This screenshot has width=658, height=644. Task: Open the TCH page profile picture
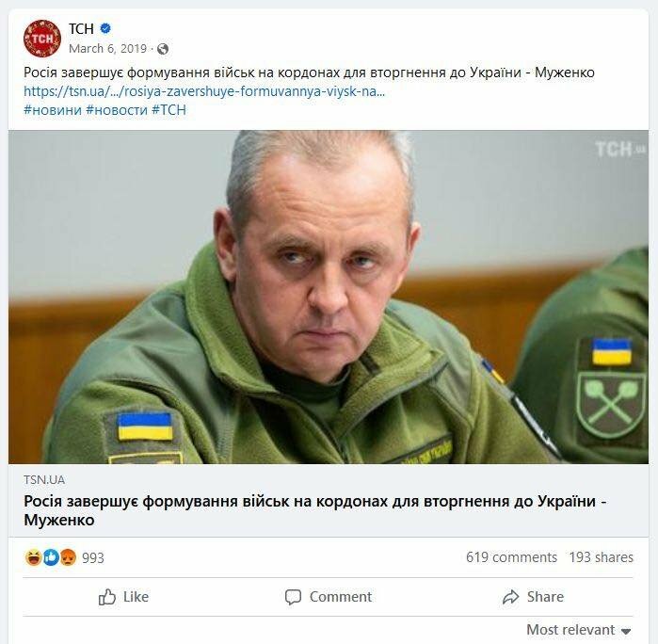(42, 39)
